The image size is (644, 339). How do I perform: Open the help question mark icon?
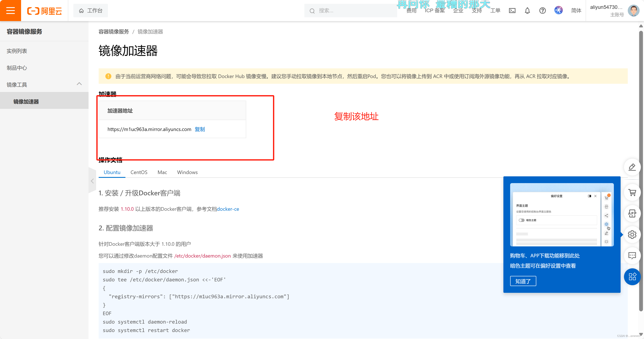coord(543,11)
